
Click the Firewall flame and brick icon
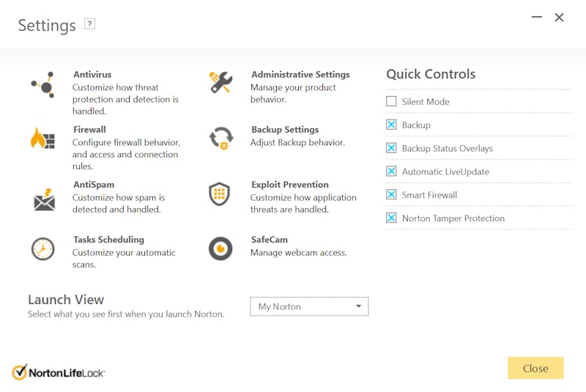[x=42, y=138]
